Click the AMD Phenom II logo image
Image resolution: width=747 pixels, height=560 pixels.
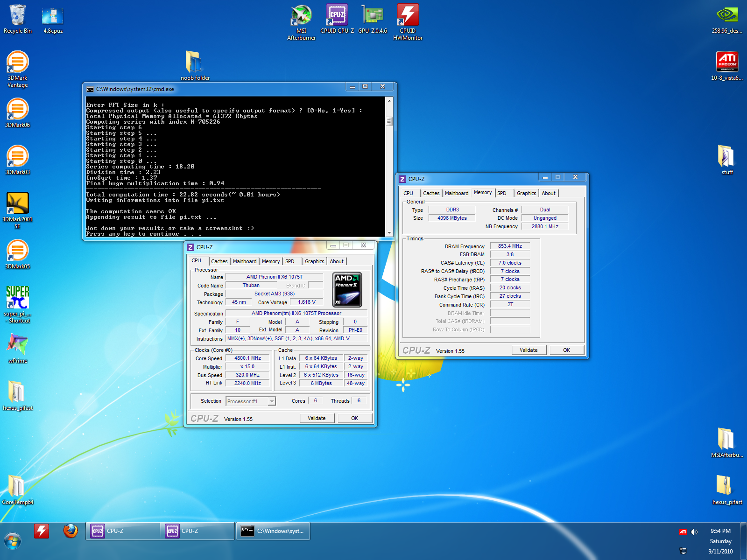tap(347, 289)
